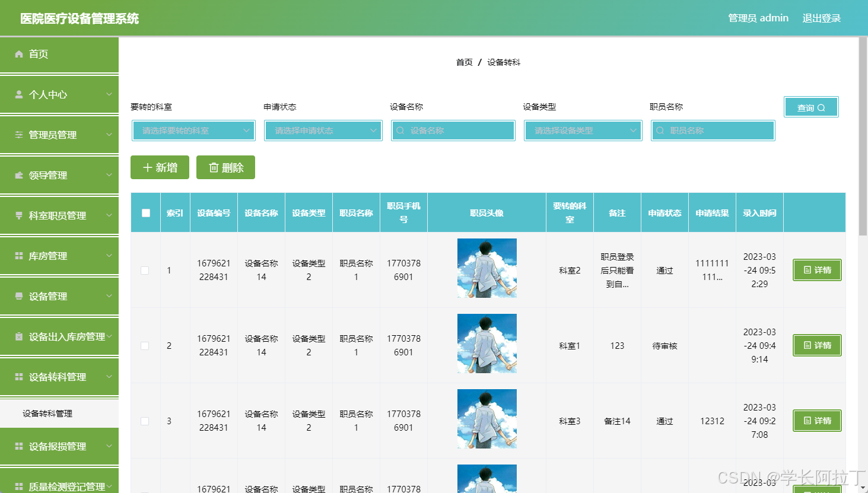Viewport: 868px width, 493px height.
Task: Select the checkbox for row 1
Action: point(145,270)
